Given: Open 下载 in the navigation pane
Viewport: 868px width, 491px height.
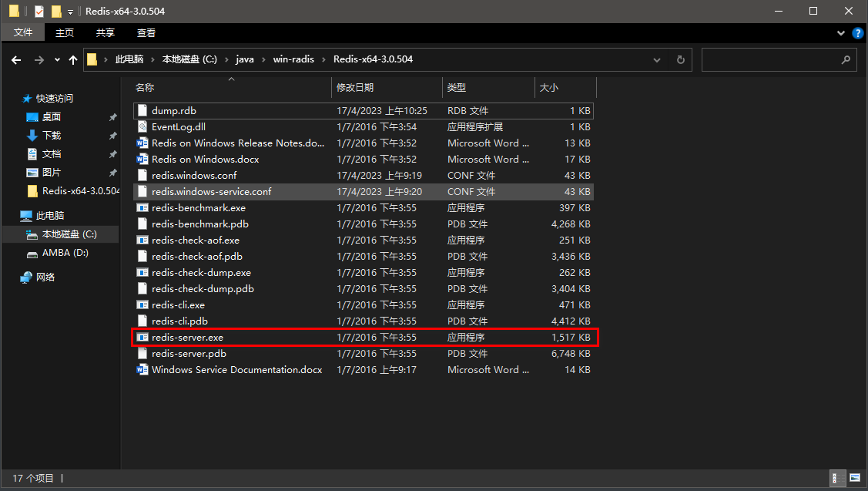Looking at the screenshot, I should pos(52,135).
